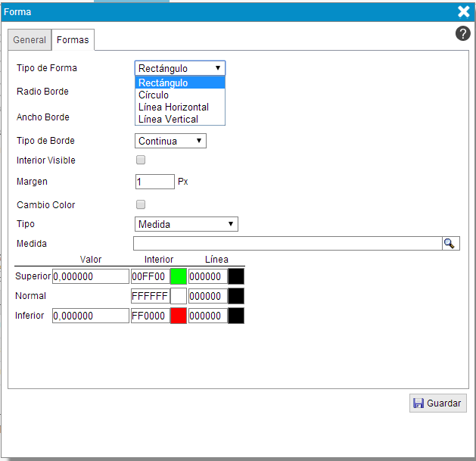Image resolution: width=476 pixels, height=461 pixels.
Task: Click the Margen pixel input field
Action: pos(154,182)
